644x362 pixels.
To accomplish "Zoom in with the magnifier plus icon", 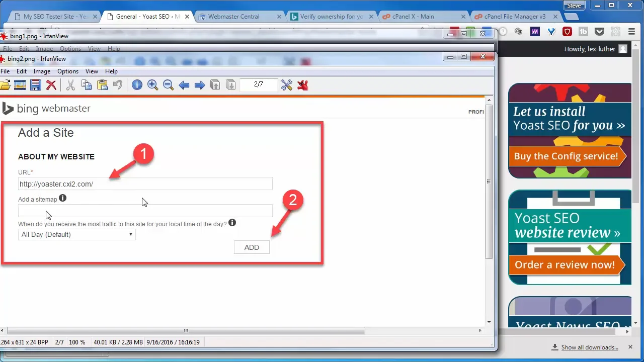I will (x=152, y=85).
